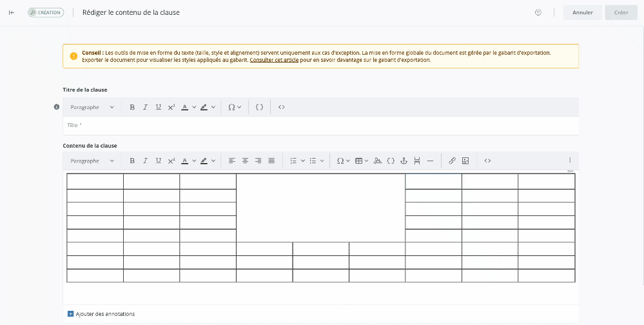Insert a link in the clause content
Image resolution: width=644 pixels, height=325 pixels.
pos(452,161)
